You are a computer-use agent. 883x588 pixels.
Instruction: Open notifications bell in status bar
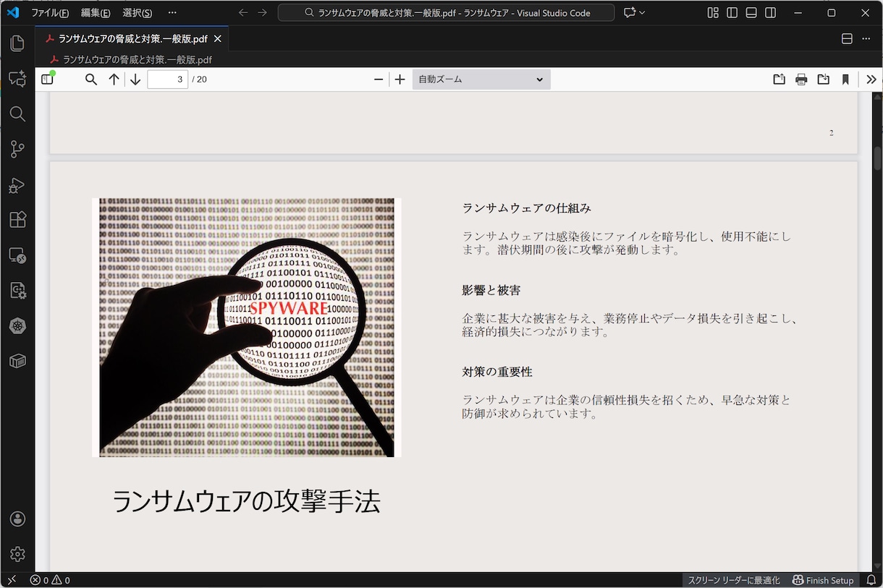[871, 580]
